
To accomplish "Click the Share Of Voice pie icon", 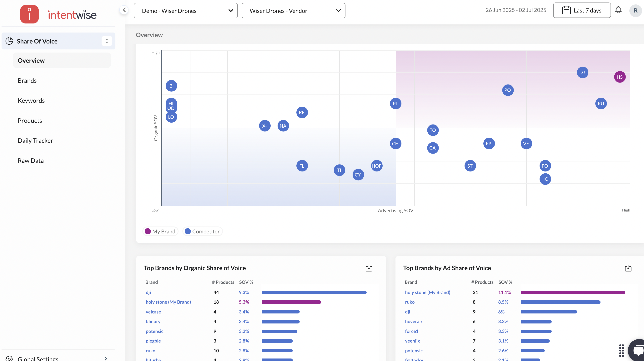I will (x=9, y=41).
